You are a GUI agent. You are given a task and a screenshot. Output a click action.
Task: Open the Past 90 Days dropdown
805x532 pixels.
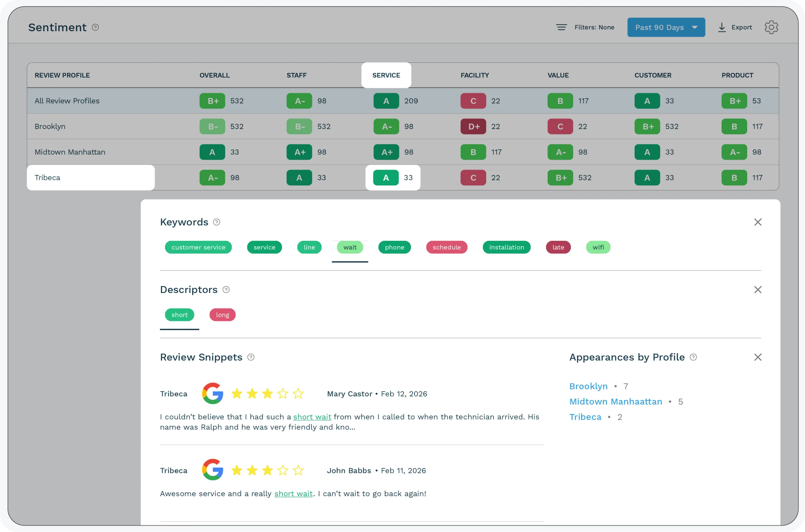[x=666, y=27]
